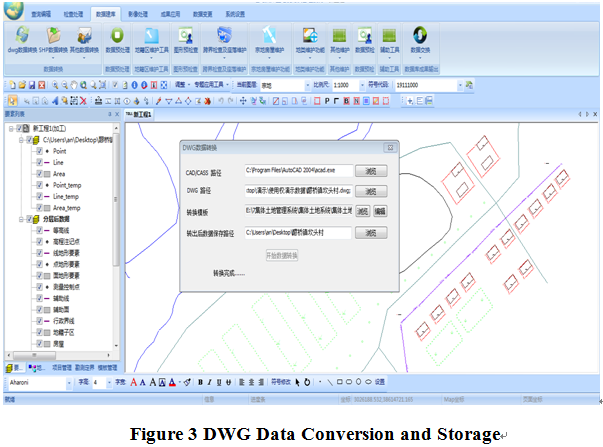This screenshot has height=447, width=603.
Task: Click the Bold text formatting icon
Action: [x=199, y=382]
